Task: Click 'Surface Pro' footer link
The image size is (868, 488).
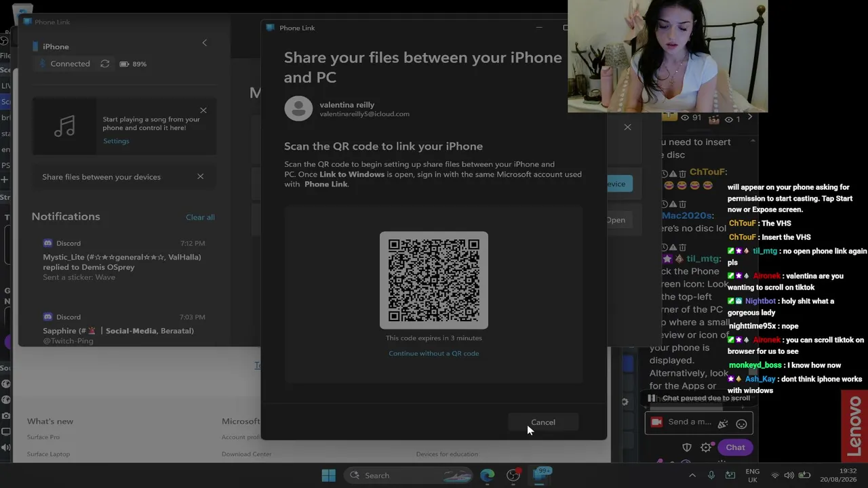Action: (x=43, y=437)
